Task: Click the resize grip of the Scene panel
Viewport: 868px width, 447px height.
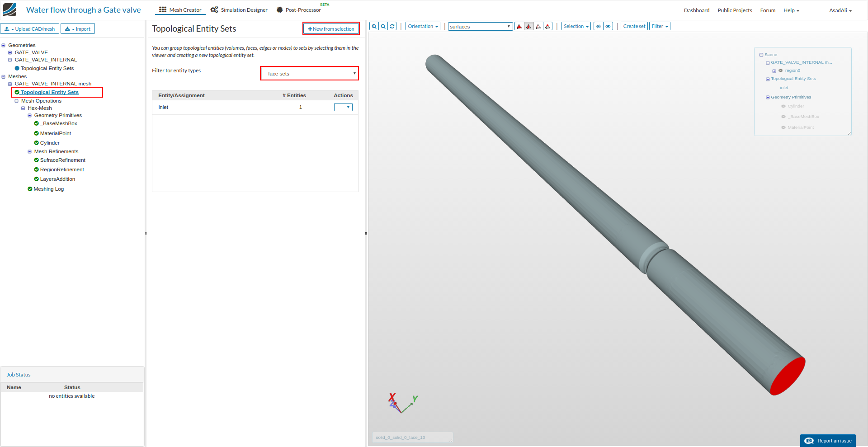Action: [x=849, y=133]
